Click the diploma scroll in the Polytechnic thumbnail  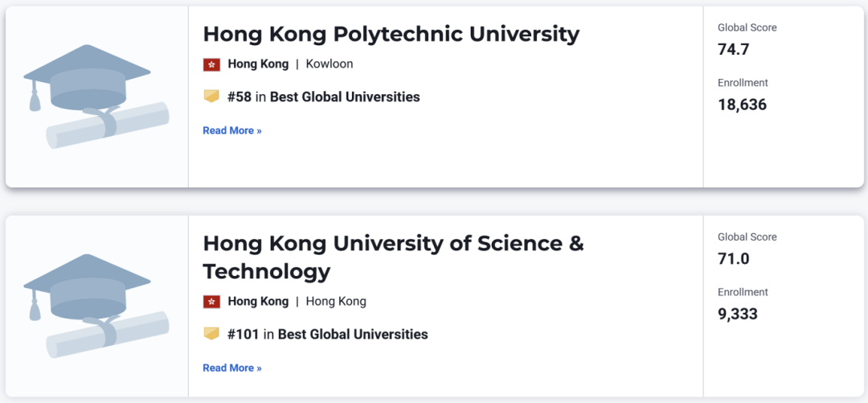click(108, 126)
